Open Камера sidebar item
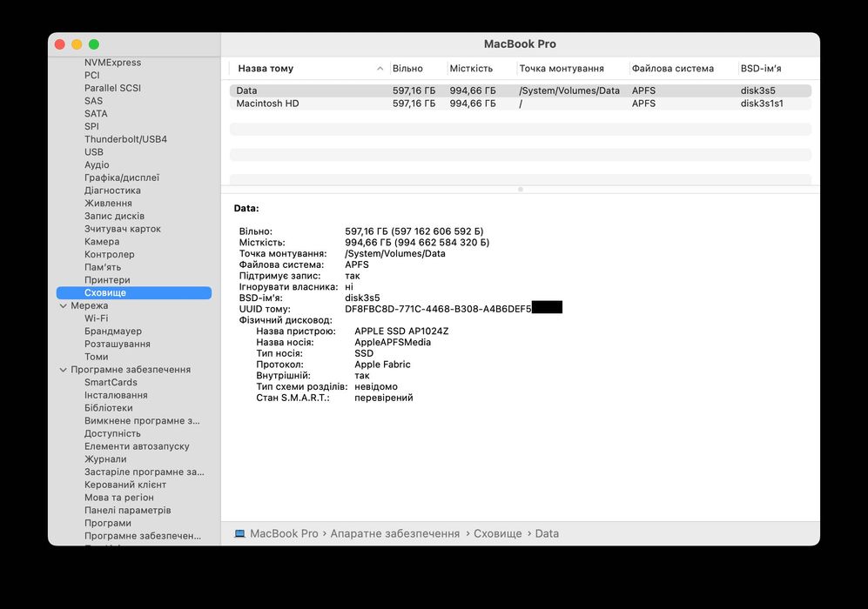 [102, 242]
